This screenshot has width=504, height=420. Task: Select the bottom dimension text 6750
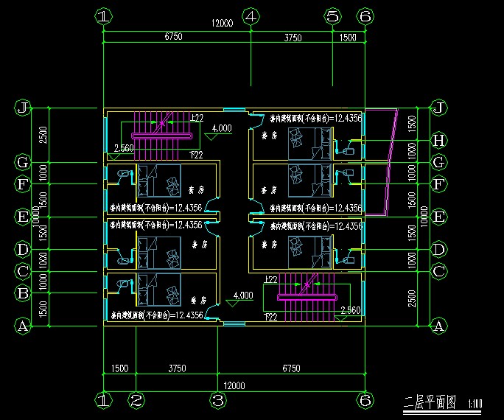coord(291,368)
